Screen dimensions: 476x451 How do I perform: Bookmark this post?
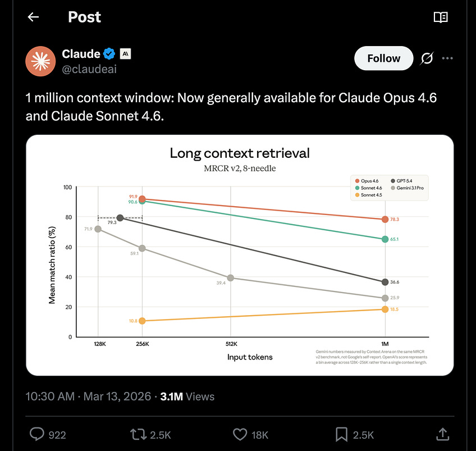click(x=341, y=434)
